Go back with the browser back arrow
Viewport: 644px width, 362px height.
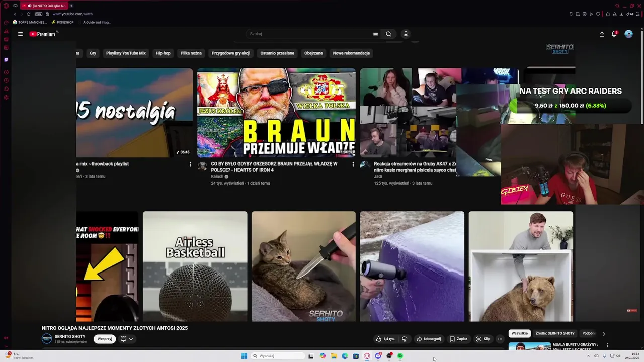tap(15, 14)
